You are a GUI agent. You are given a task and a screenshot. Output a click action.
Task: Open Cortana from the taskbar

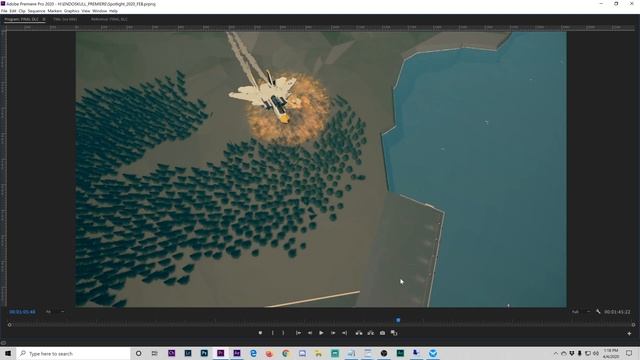point(138,353)
